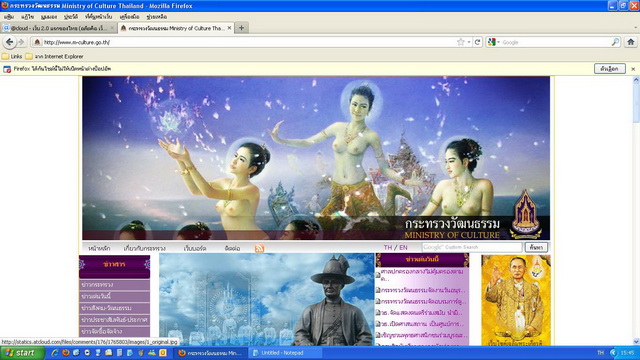Click the statue slideshow image
This screenshot has width=640, height=360.
coord(267,299)
